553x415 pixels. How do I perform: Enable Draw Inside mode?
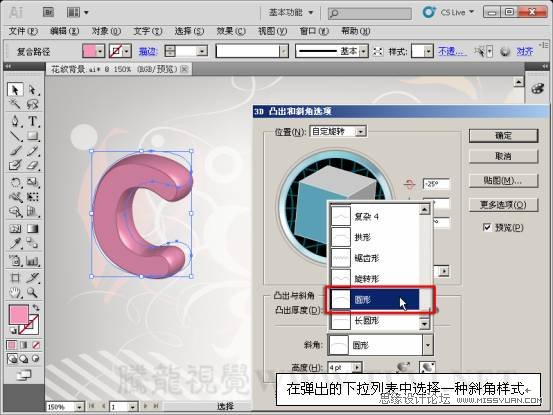(36, 359)
